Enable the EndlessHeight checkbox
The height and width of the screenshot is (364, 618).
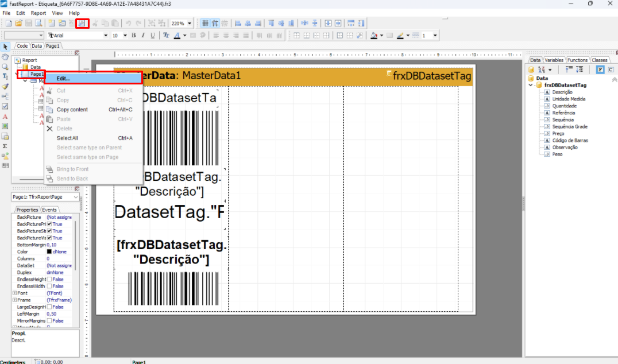[x=49, y=279]
